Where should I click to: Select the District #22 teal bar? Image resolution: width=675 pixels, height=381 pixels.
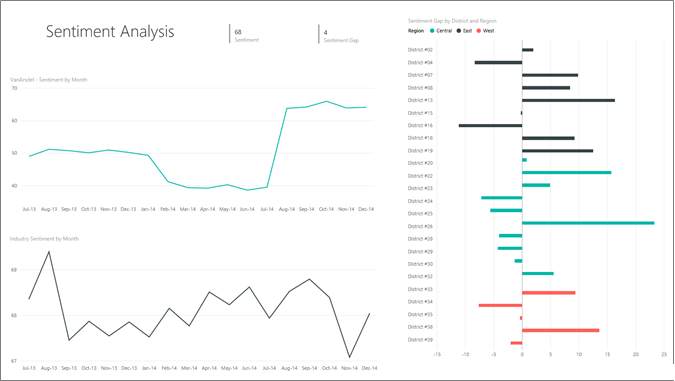[x=567, y=173]
